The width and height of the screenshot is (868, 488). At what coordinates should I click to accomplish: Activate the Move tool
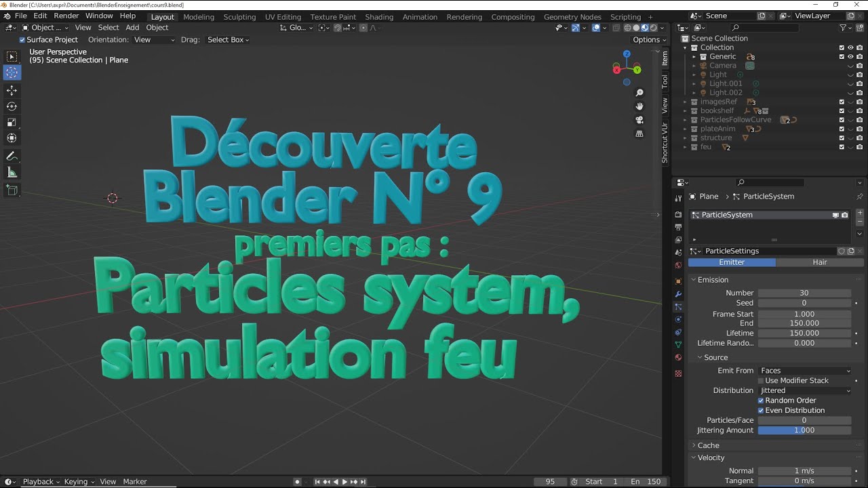(x=12, y=90)
